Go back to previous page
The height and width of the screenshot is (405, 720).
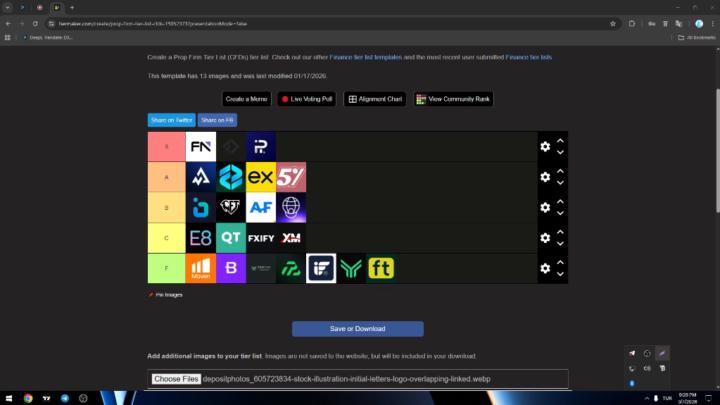[x=8, y=24]
